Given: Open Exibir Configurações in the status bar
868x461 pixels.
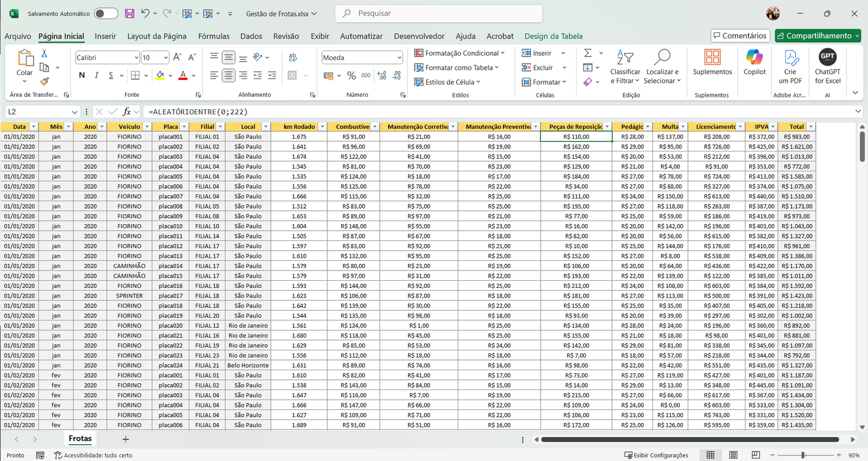Looking at the screenshot, I should 656,455.
